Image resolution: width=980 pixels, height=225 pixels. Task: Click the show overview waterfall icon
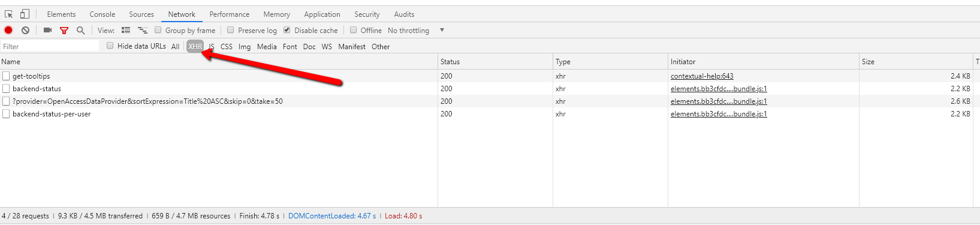click(x=143, y=30)
